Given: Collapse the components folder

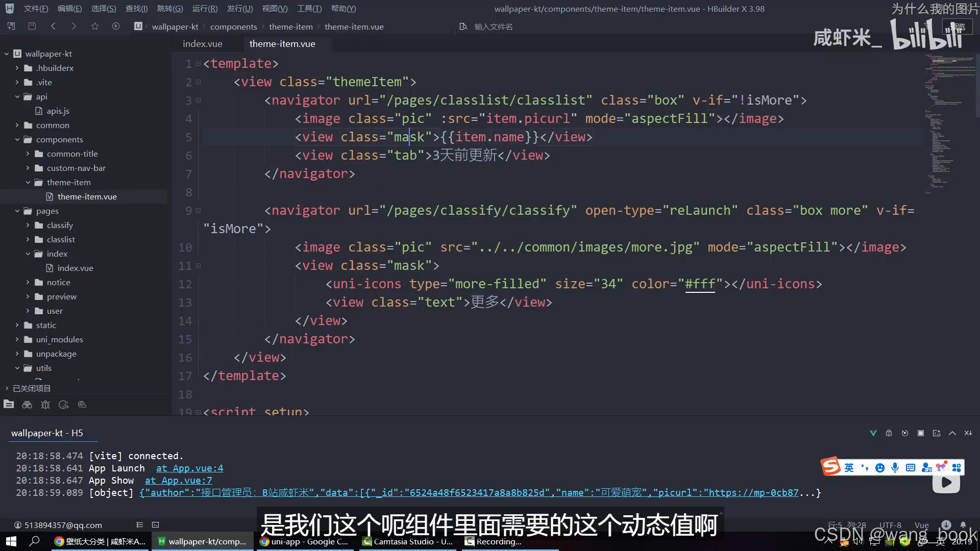Looking at the screenshot, I should coord(17,139).
